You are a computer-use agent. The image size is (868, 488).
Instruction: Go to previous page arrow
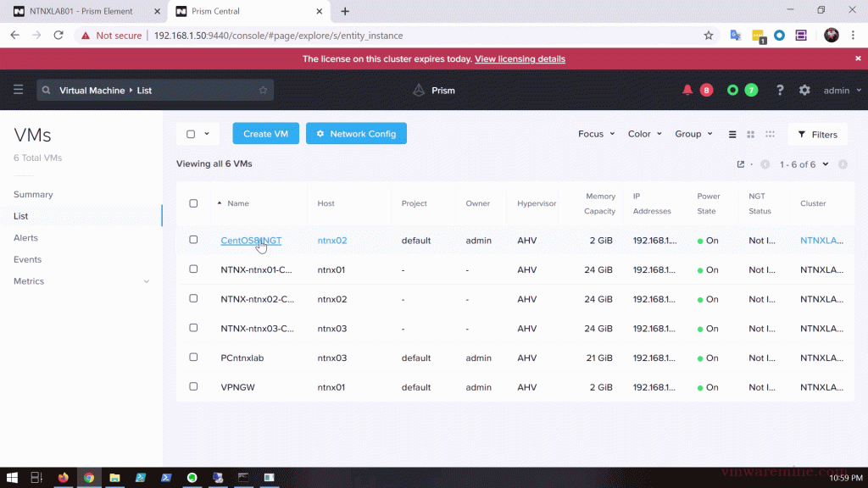[765, 164]
